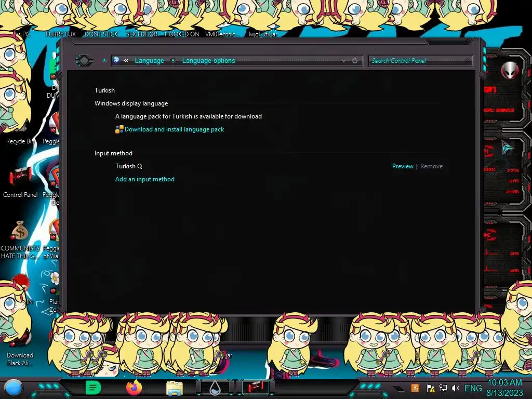Viewport: 532px width, 399px height.
Task: Select the Turkish Q input method text
Action: [x=129, y=166]
